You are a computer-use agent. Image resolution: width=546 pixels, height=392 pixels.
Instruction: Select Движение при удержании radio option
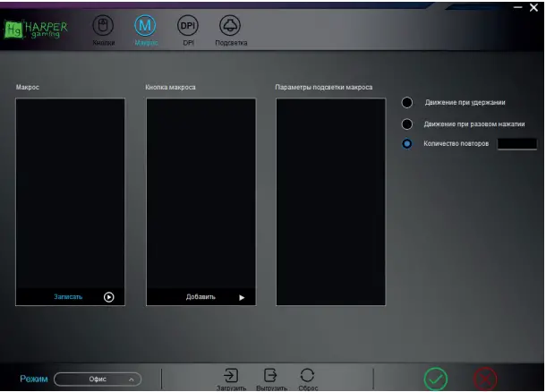(407, 103)
